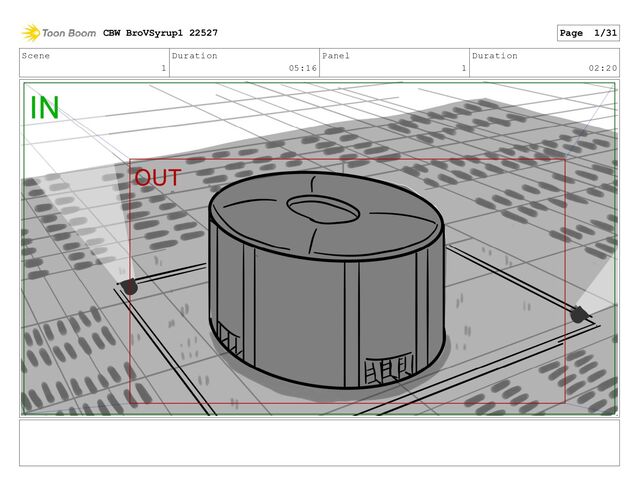Click the Panel label
640x495 pixels.
click(336, 56)
